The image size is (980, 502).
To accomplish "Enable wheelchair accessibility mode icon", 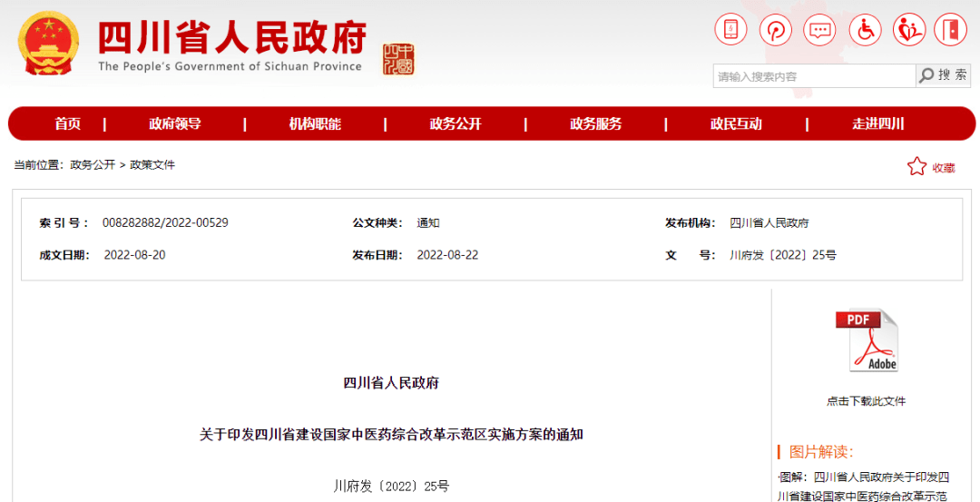I will 865,30.
